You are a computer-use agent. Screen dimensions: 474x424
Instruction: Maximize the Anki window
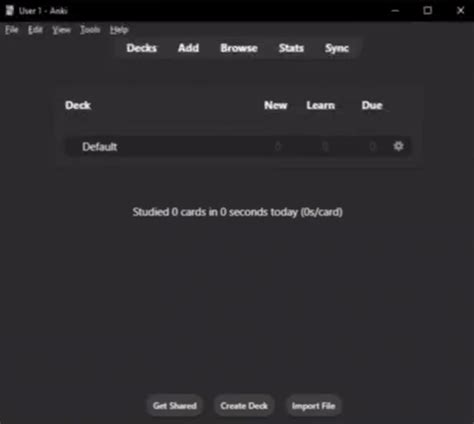[428, 11]
